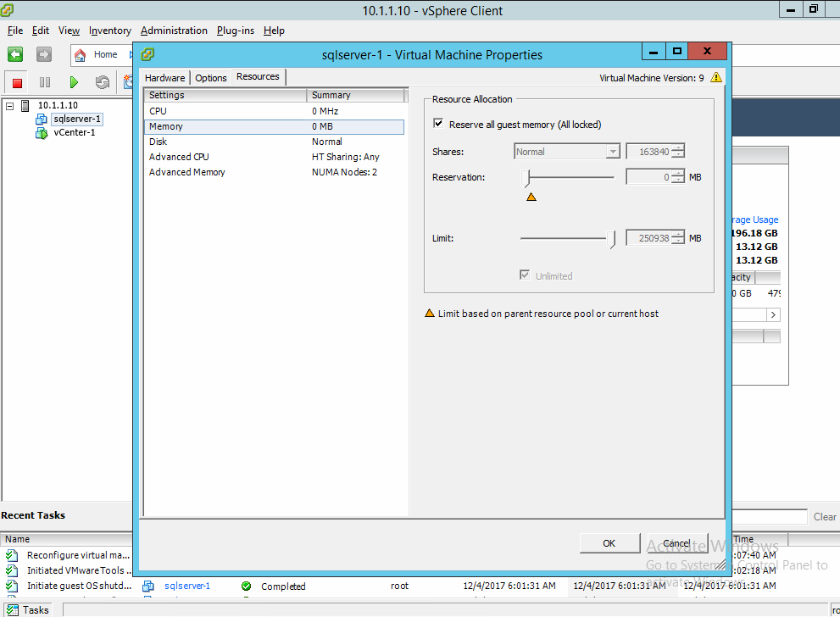This screenshot has width=840, height=617.
Task: Click the ESXi host server icon
Action: [25, 105]
